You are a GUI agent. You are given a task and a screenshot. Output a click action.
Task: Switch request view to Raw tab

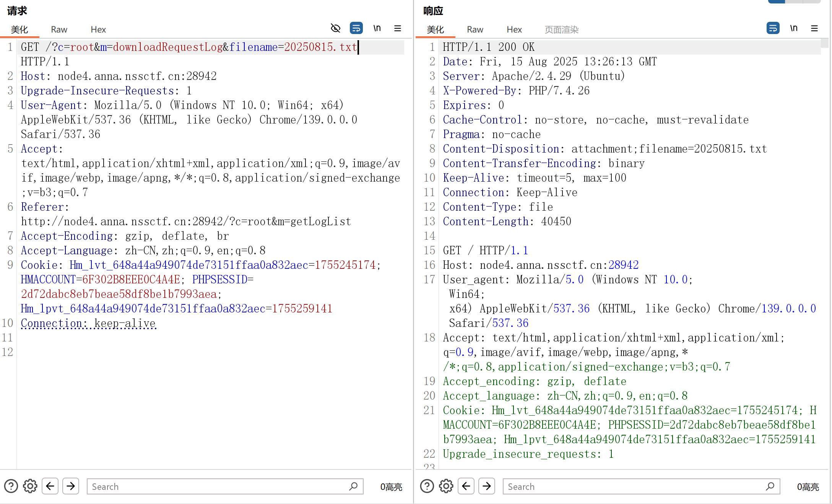tap(59, 29)
